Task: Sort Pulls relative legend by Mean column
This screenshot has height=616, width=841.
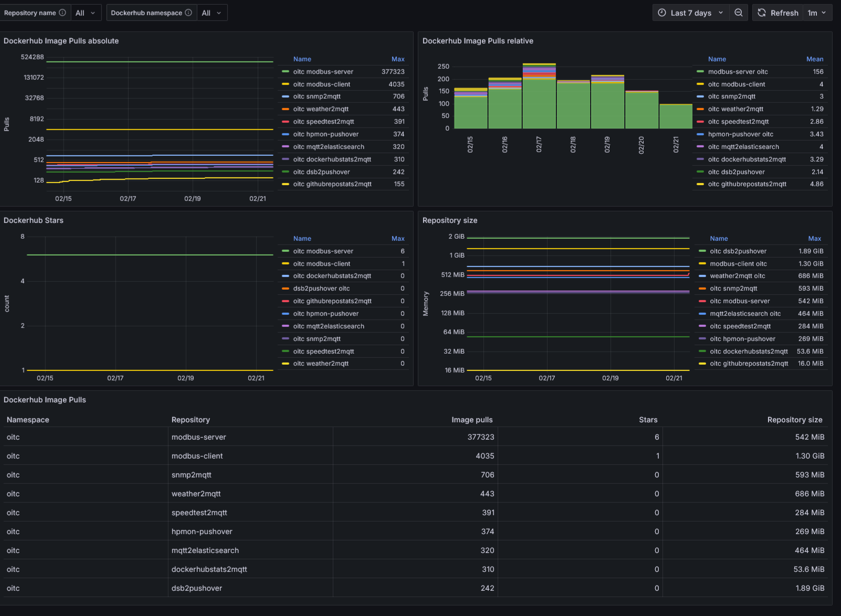Action: [x=814, y=59]
